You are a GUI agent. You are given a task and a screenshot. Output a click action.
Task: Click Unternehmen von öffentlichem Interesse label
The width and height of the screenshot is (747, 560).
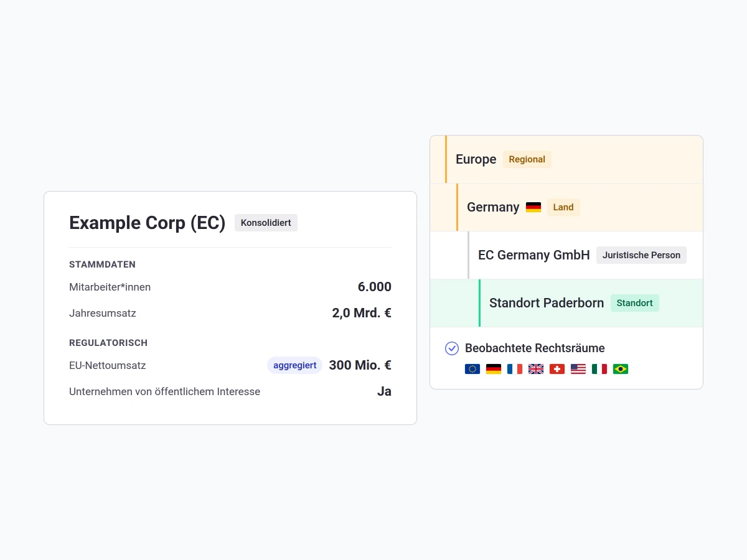164,391
